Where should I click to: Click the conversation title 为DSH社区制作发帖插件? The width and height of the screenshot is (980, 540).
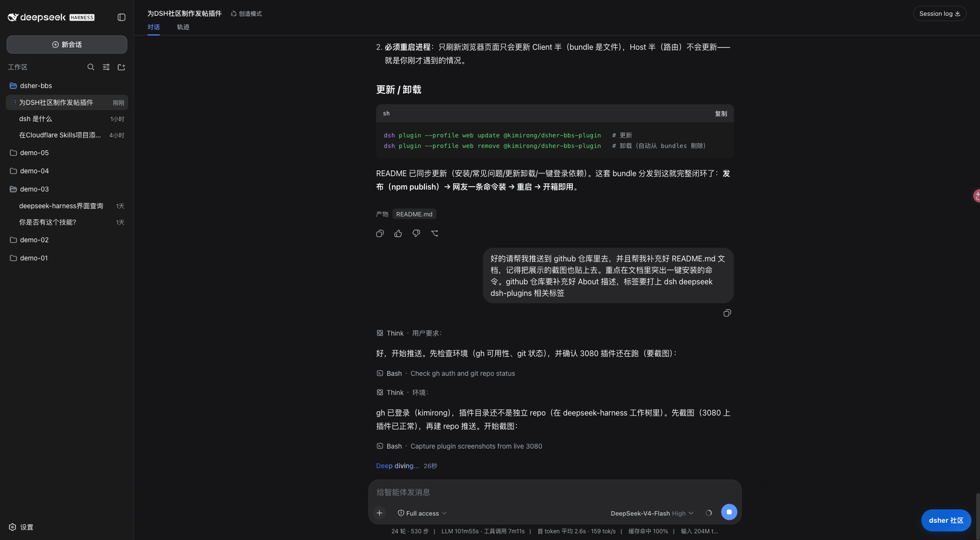[x=184, y=13]
